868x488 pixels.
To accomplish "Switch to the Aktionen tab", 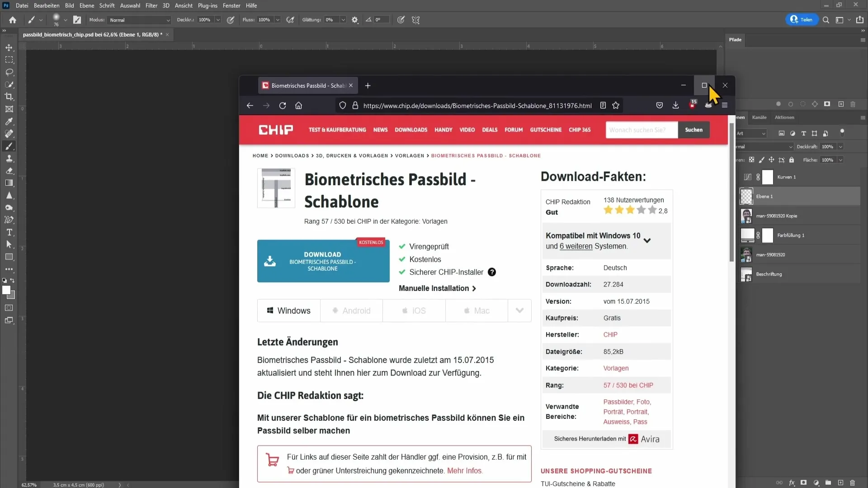I will click(x=784, y=117).
